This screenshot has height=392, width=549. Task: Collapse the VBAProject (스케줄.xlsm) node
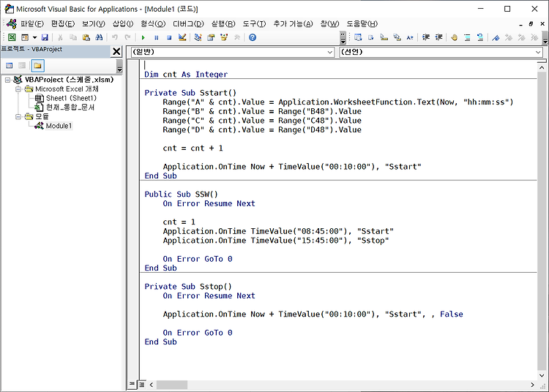[7, 80]
